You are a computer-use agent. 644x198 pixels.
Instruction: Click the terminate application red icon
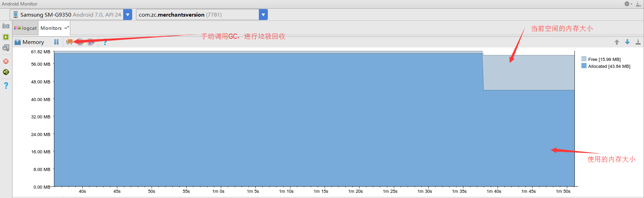(6, 61)
